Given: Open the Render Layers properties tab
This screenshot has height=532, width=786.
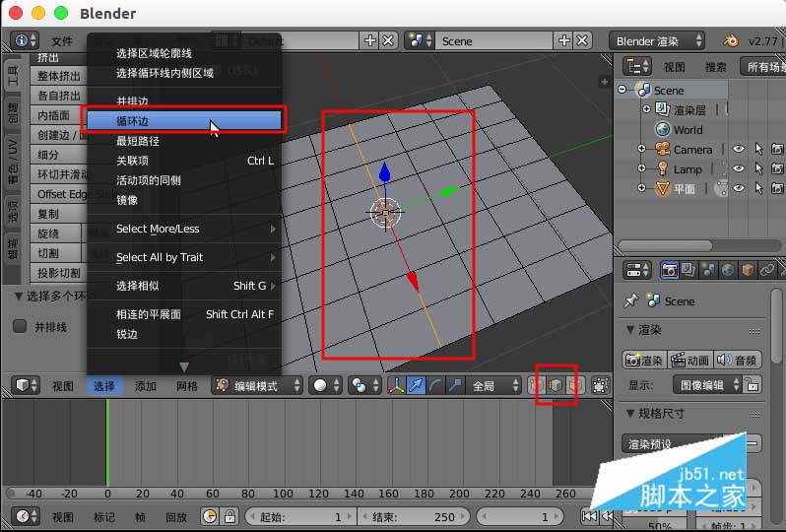Looking at the screenshot, I should (688, 270).
